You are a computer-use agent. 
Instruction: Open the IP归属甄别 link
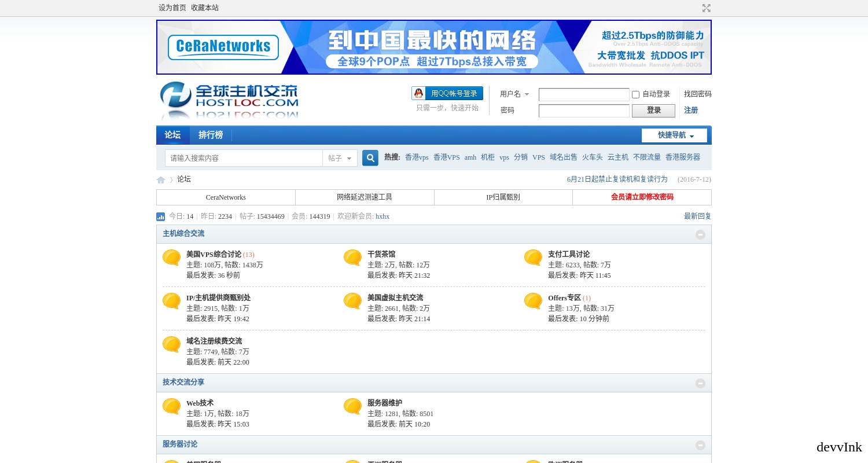[x=503, y=197]
